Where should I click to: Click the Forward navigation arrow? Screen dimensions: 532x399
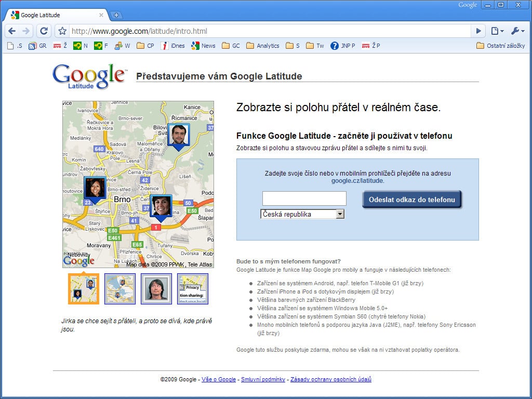pyautogui.click(x=25, y=31)
